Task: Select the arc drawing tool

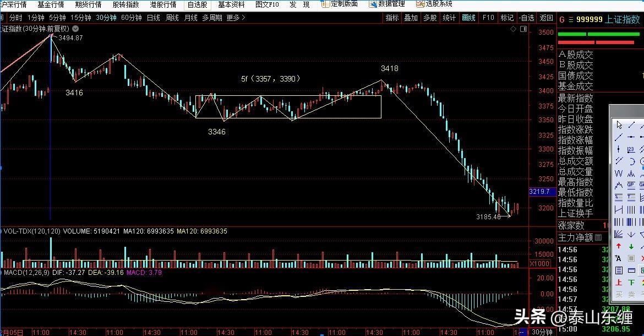Action: click(631, 161)
